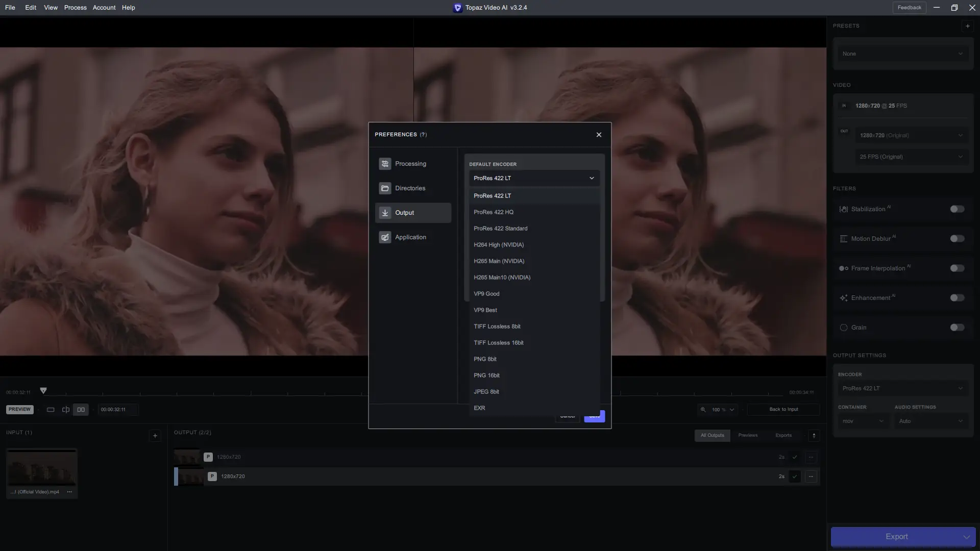Click the Feedback button
980x551 pixels.
[x=909, y=8]
